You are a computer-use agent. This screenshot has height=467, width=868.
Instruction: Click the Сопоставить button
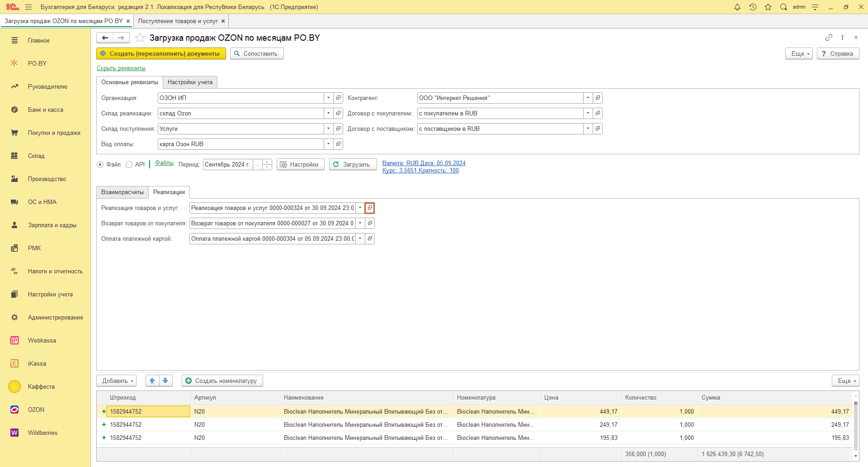(257, 53)
